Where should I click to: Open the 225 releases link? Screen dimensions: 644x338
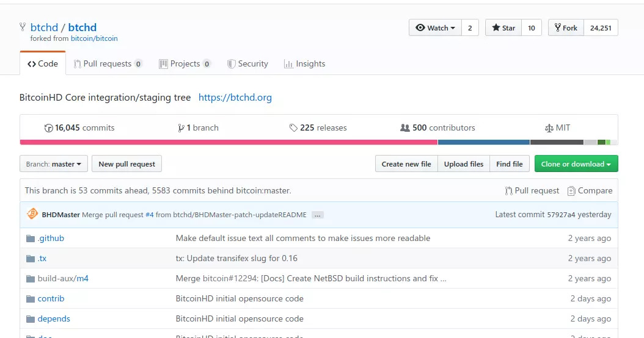(x=318, y=128)
